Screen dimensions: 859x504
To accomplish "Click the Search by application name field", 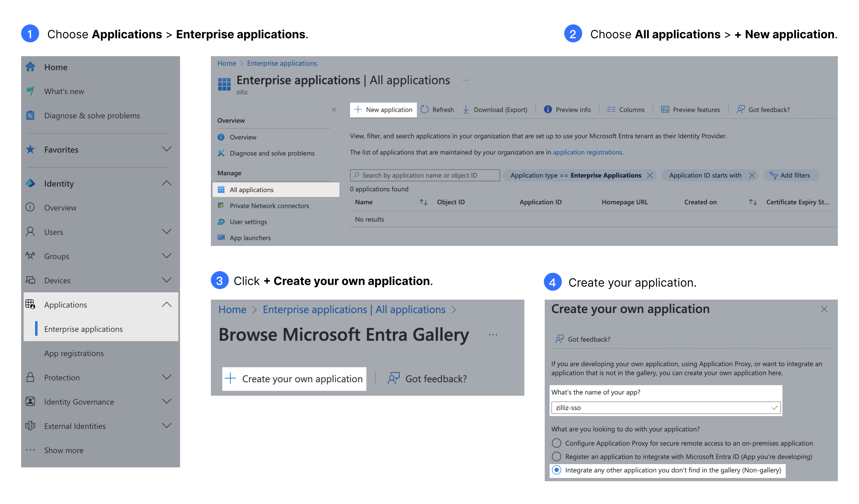I will (x=425, y=175).
